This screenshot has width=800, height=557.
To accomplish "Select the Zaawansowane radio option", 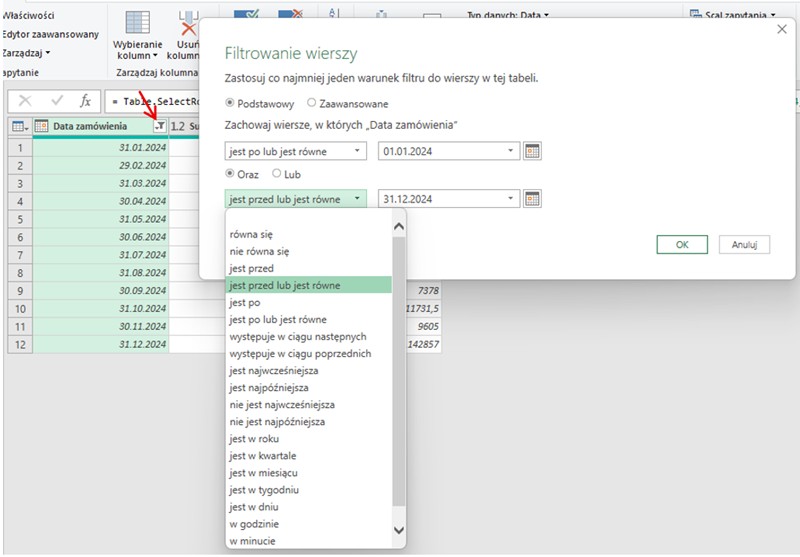I will [x=311, y=103].
